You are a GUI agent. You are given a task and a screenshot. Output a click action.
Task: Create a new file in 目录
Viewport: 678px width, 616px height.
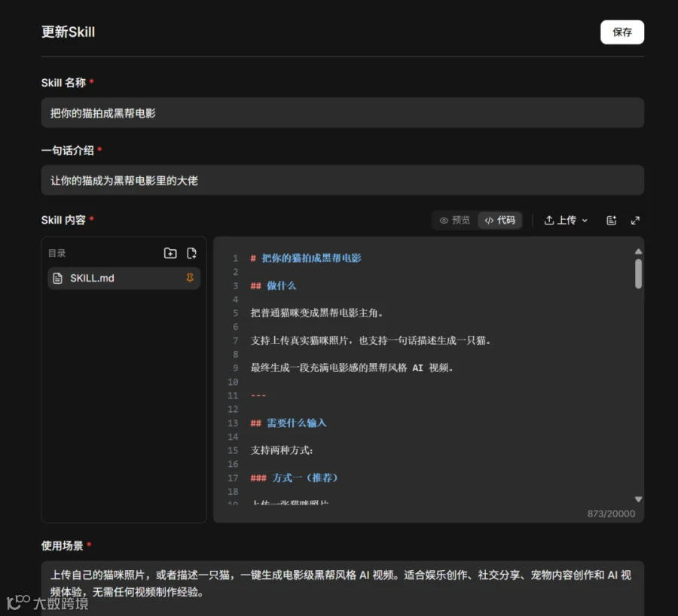click(x=191, y=253)
